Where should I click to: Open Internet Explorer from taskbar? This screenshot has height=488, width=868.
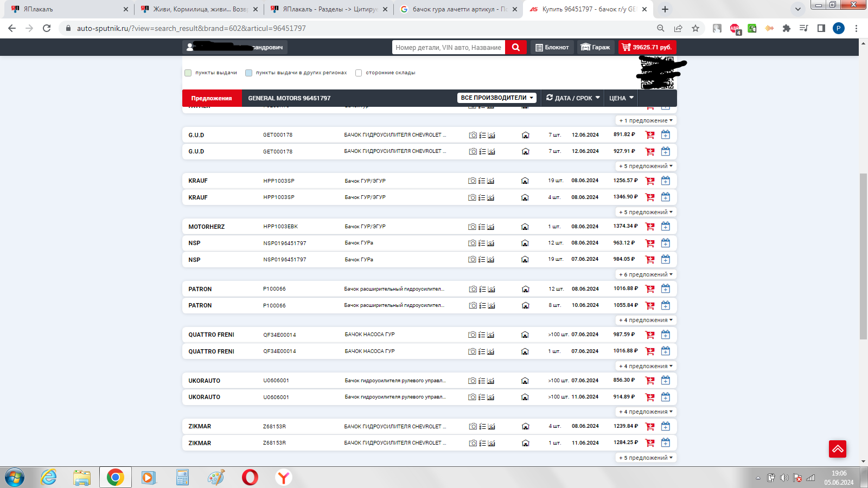click(x=49, y=478)
